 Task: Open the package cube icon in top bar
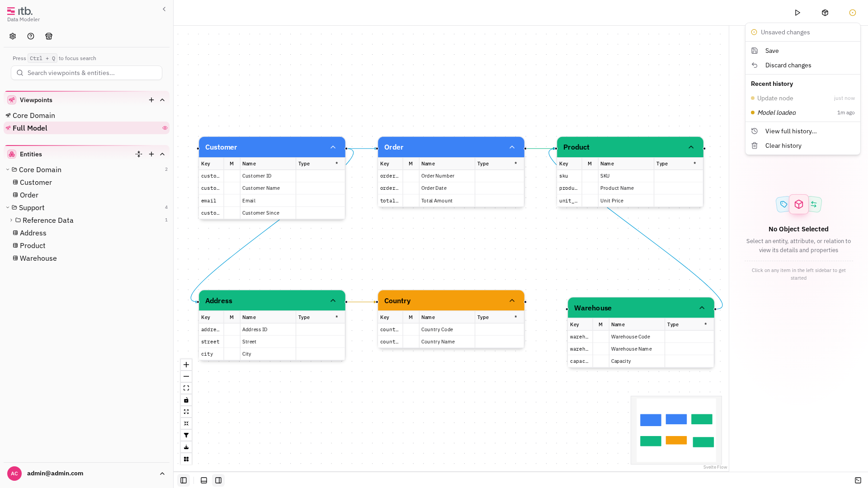[825, 13]
